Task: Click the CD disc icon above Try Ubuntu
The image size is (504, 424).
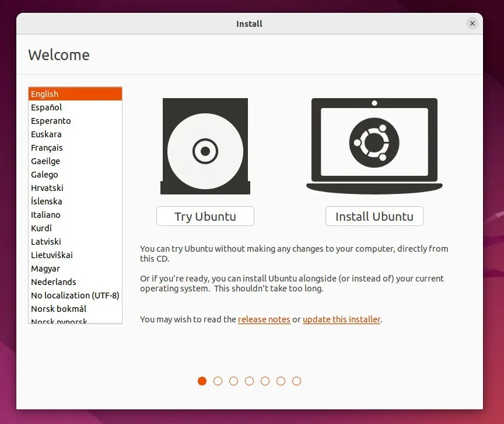Action: tap(205, 146)
